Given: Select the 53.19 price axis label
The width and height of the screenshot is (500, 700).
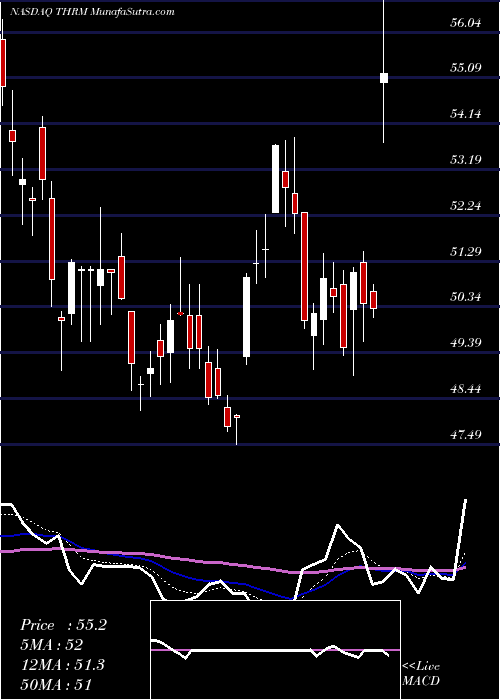Looking at the screenshot, I should pos(465,159).
